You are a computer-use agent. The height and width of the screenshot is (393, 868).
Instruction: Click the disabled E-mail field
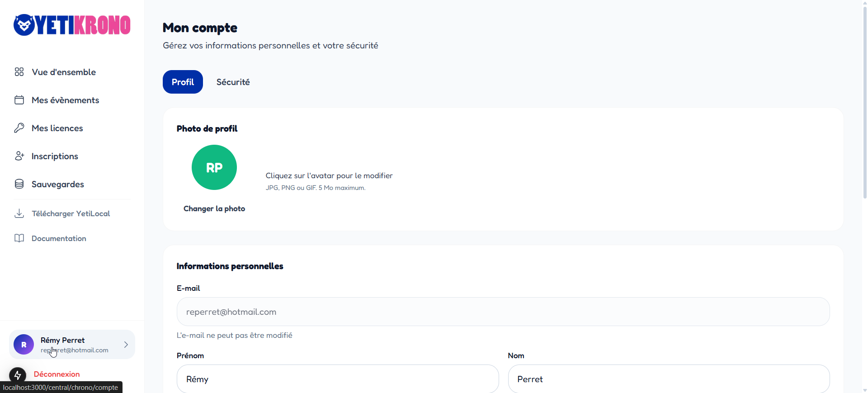(503, 312)
